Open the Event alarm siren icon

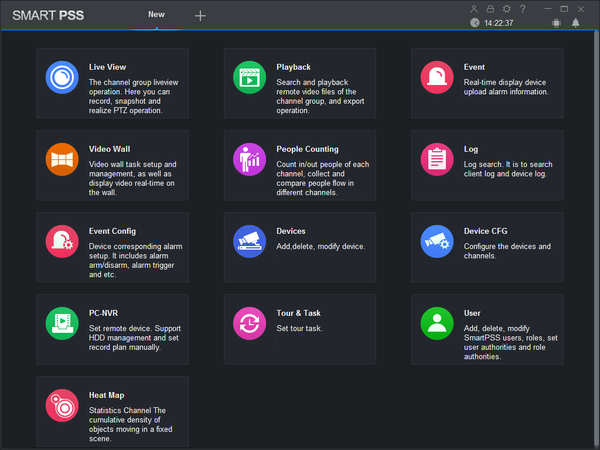click(x=437, y=77)
